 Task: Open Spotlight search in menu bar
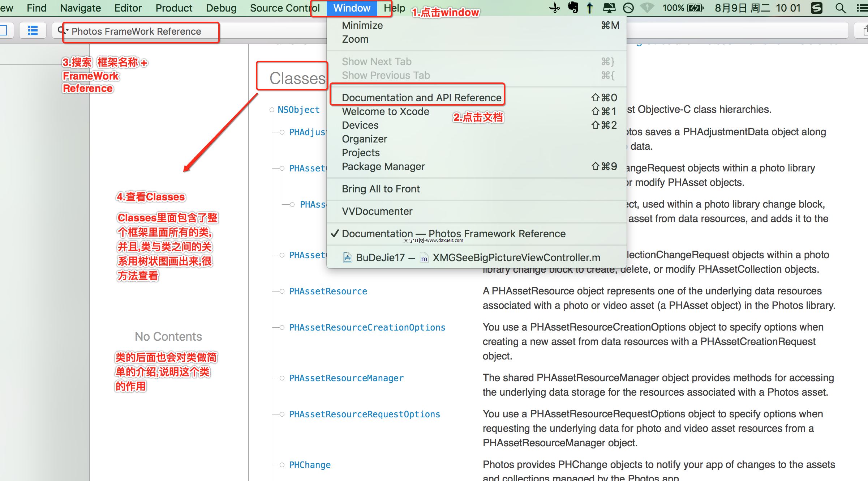pos(840,8)
